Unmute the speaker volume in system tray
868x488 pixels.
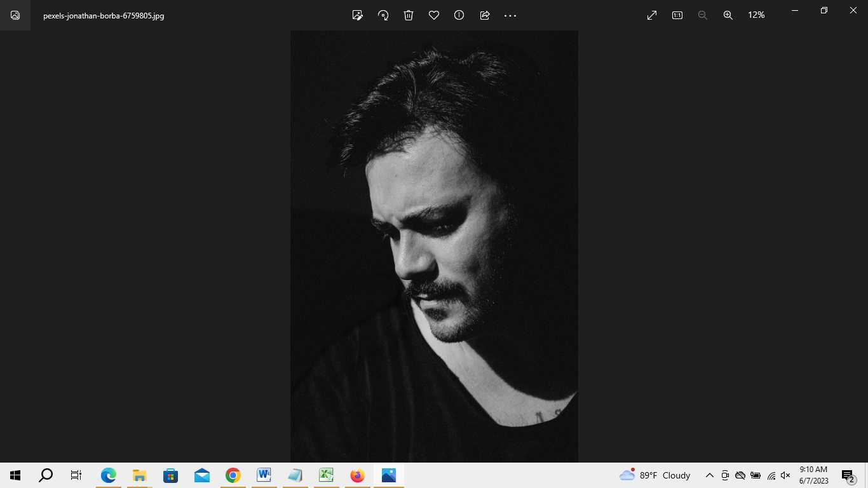click(785, 475)
